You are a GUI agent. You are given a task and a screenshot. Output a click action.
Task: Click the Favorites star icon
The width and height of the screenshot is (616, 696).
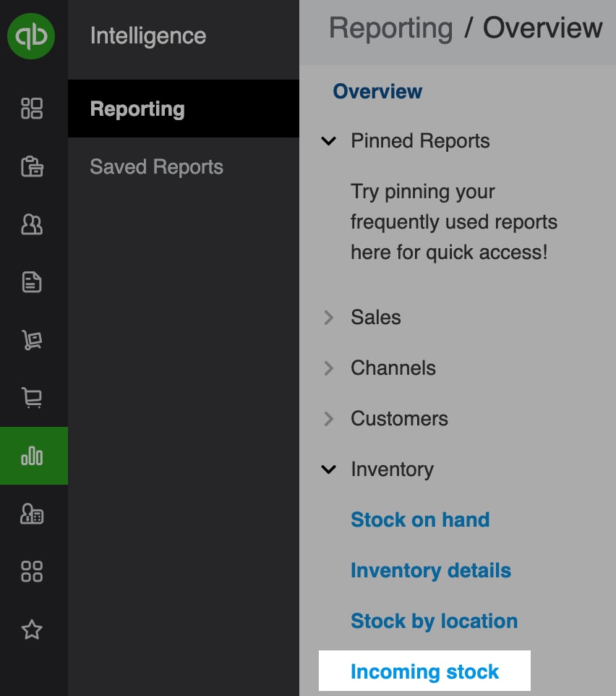click(x=32, y=629)
